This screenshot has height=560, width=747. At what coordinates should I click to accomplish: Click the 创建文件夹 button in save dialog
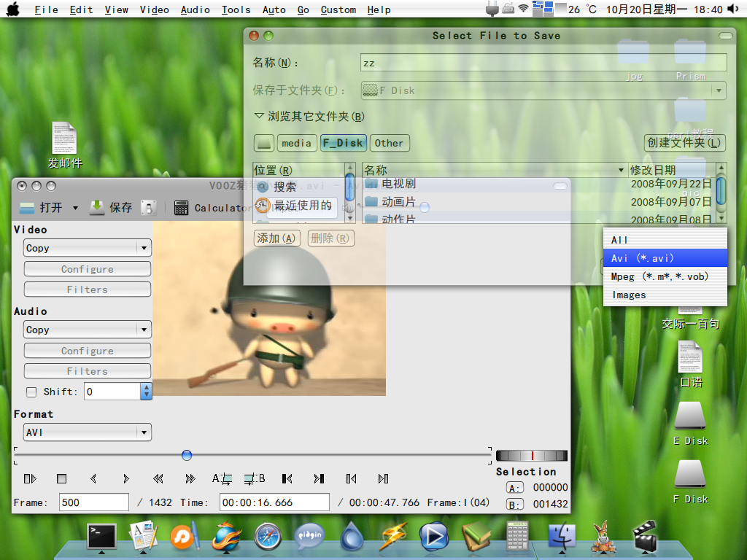(684, 142)
